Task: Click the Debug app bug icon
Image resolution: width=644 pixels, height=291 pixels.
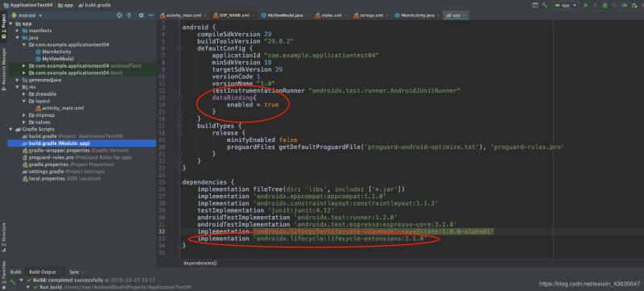Action: [x=605, y=6]
